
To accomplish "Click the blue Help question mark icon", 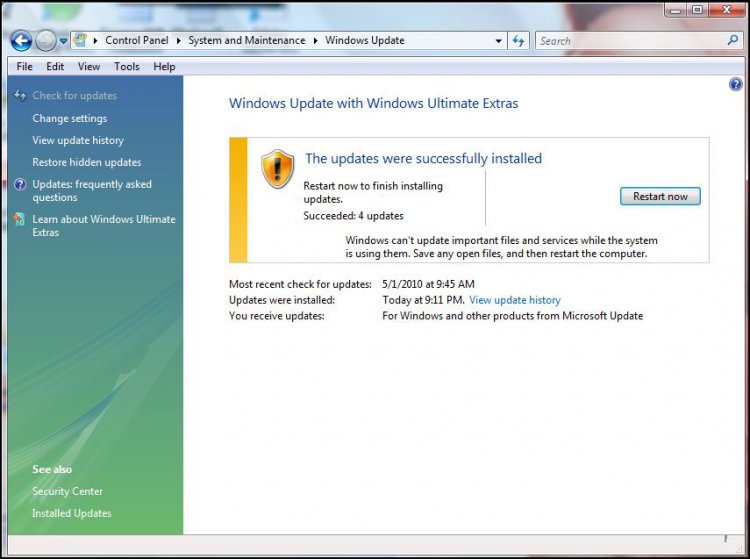I will point(736,85).
